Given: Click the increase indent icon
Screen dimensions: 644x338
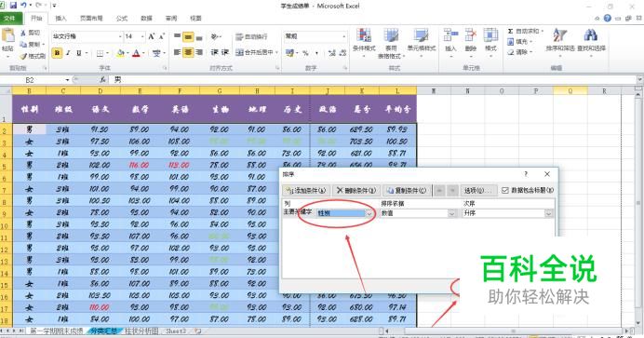Looking at the screenshot, I should (225, 52).
